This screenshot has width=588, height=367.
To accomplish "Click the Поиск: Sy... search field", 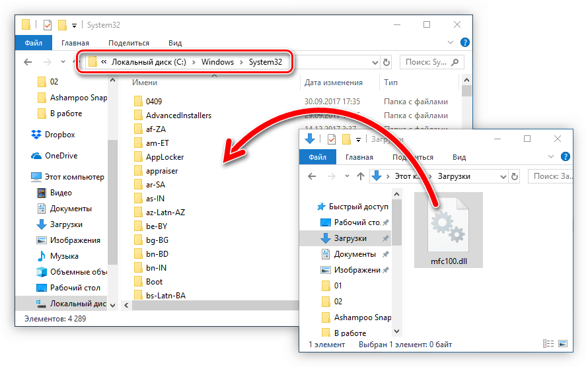I will tap(432, 62).
